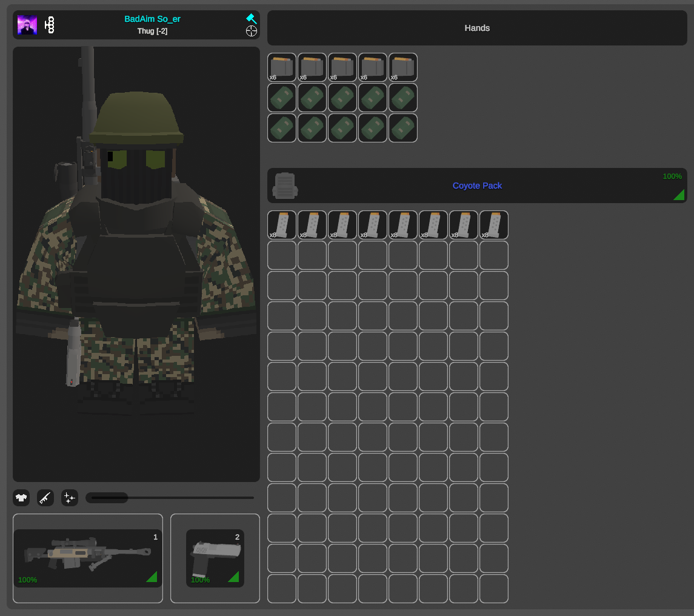
Task: Click green condition triangle on Coyote Pack
Action: [680, 195]
